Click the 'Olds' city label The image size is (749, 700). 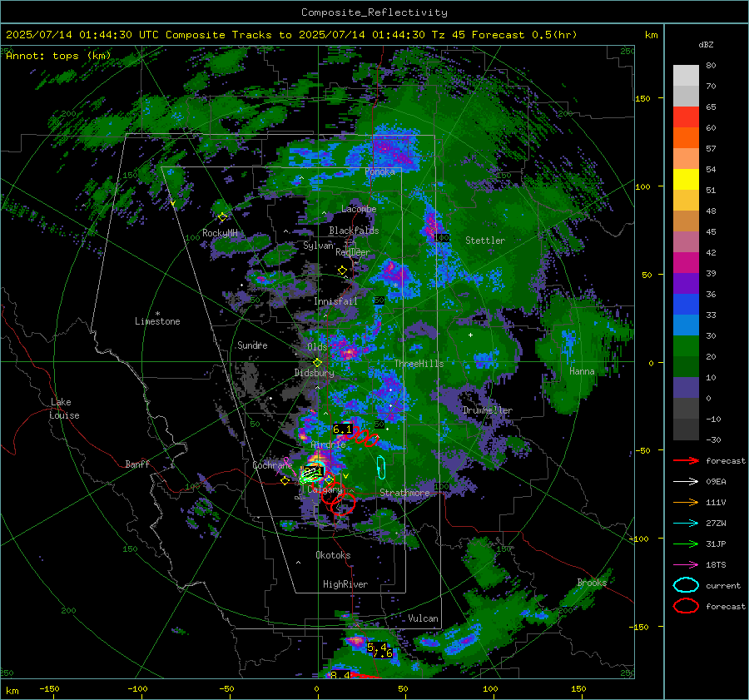[317, 347]
